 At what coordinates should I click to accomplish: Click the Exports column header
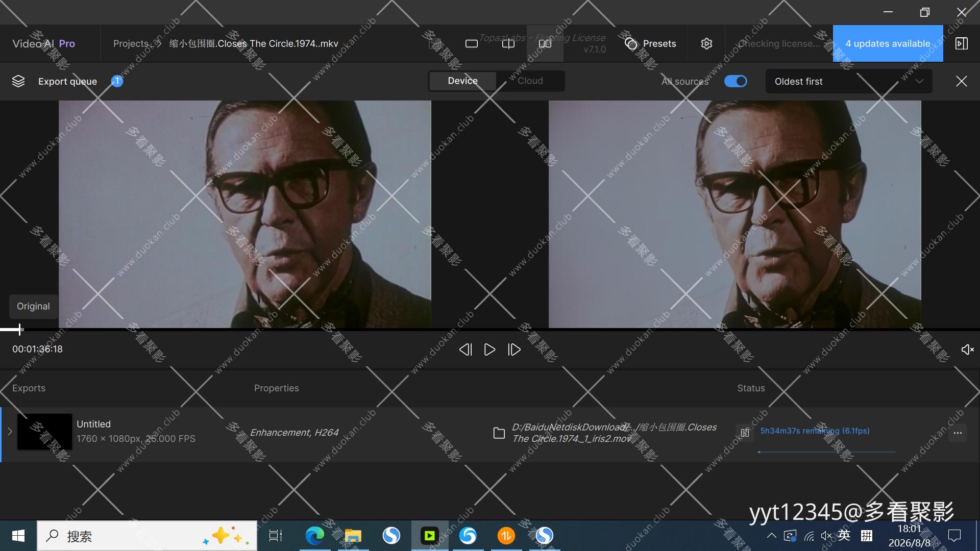[29, 388]
